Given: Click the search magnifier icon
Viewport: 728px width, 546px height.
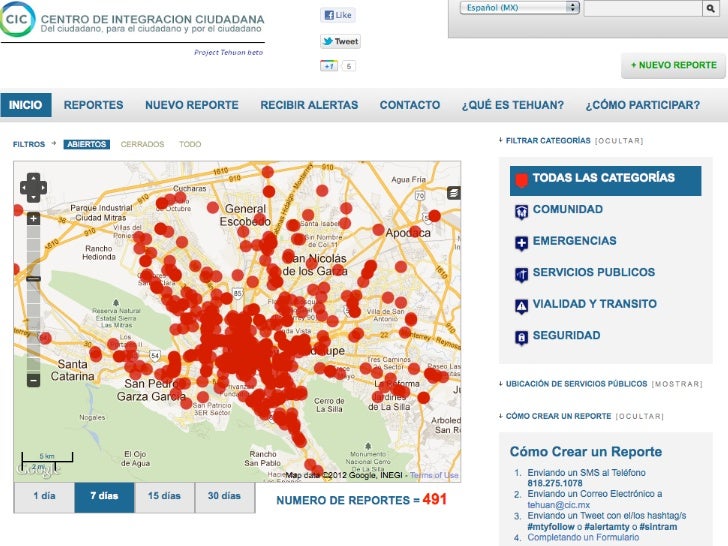Looking at the screenshot, I should coord(710,8).
